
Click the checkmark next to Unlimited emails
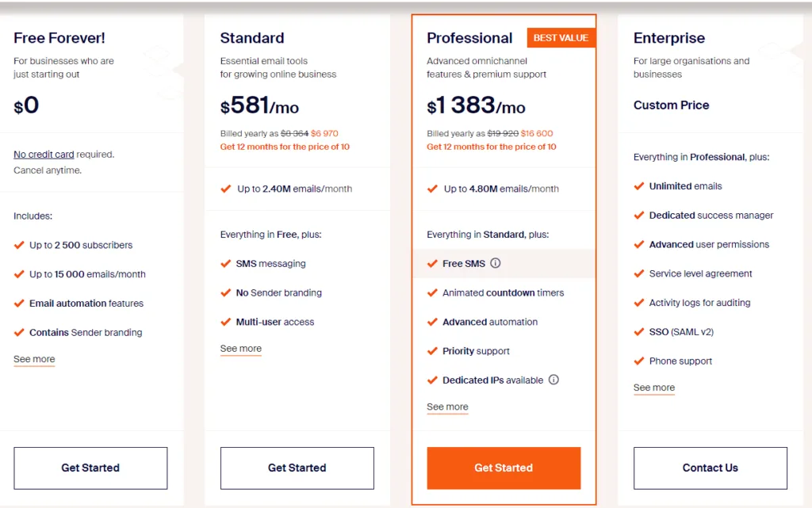(x=639, y=186)
